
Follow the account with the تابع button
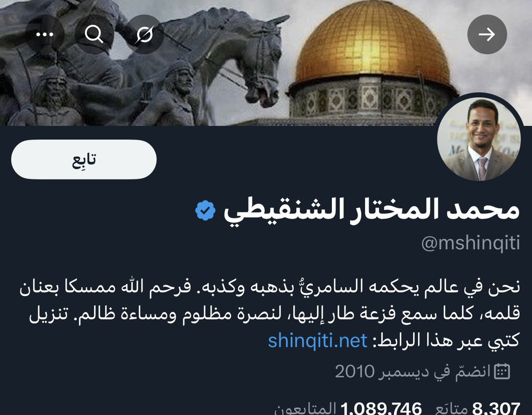point(84,159)
